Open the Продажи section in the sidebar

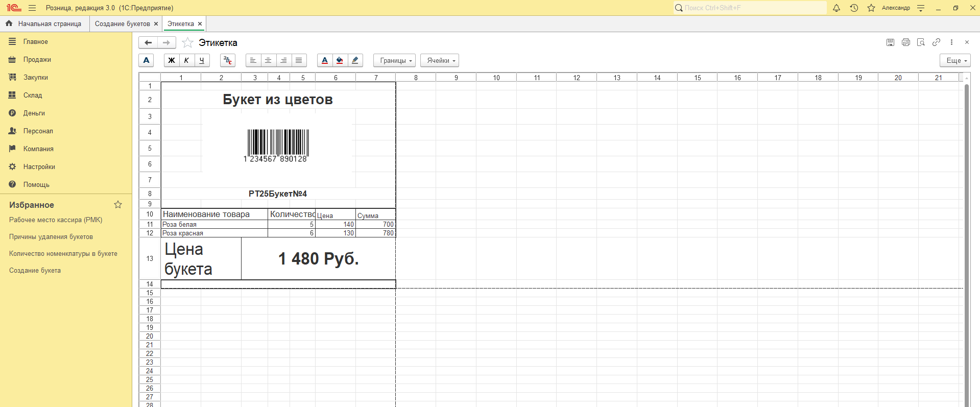(x=37, y=60)
